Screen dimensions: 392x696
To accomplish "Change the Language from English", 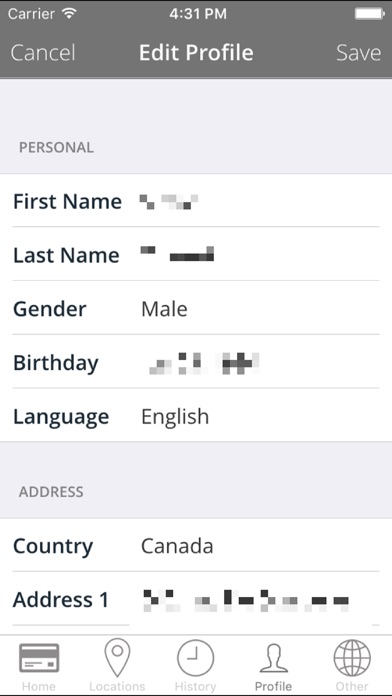I will click(196, 416).
